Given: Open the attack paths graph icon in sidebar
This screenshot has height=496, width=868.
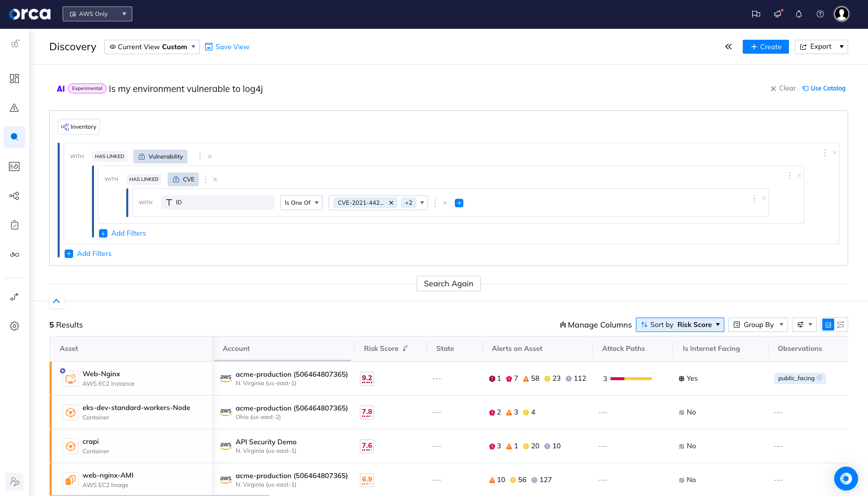Looking at the screenshot, I should 14,196.
